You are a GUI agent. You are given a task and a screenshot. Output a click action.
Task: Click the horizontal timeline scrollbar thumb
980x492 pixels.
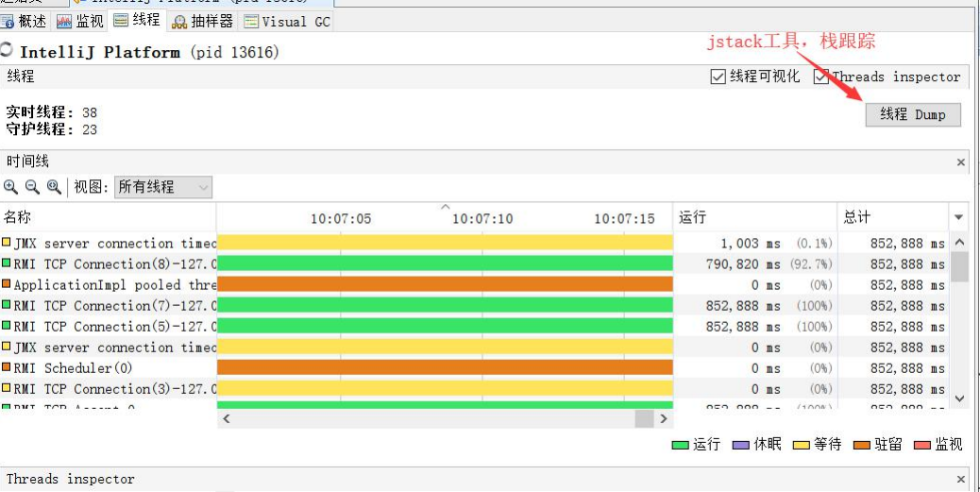(644, 419)
